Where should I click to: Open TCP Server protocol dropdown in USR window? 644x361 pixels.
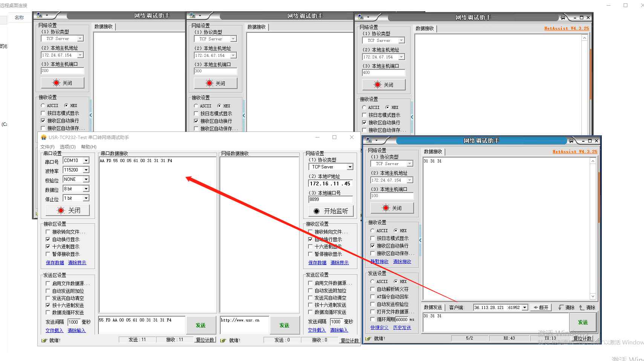350,167
